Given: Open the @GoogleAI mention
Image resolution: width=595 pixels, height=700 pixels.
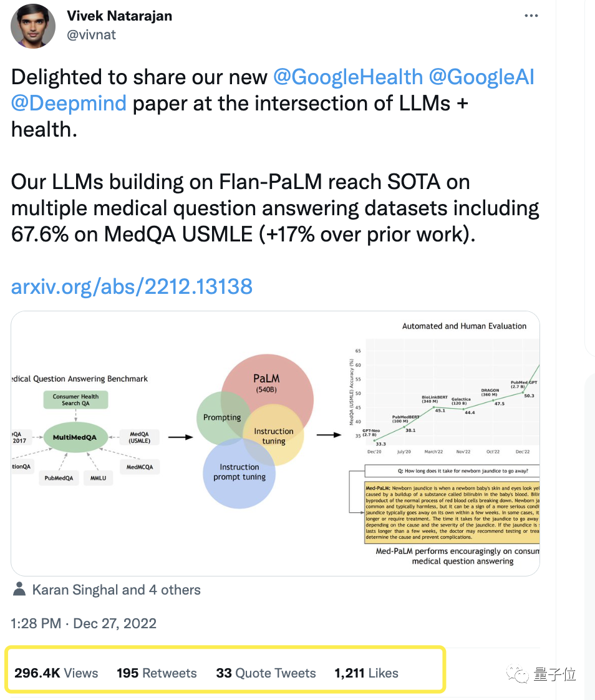Looking at the screenshot, I should coord(481,77).
